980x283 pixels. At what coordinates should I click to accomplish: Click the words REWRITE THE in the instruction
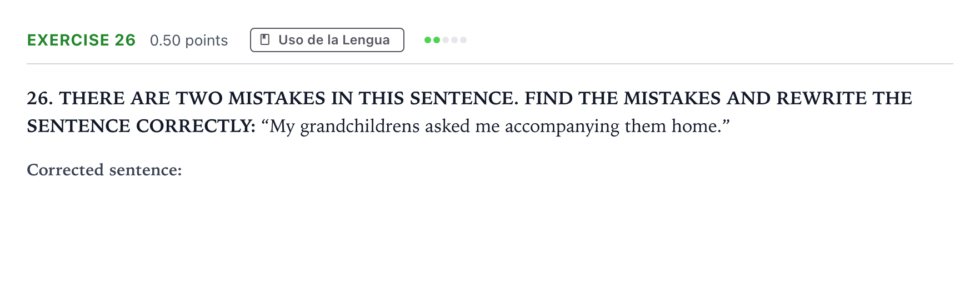pyautogui.click(x=844, y=98)
